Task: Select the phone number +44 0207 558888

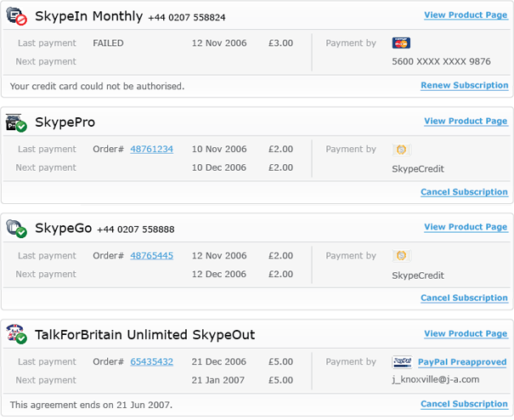Action: click(136, 230)
